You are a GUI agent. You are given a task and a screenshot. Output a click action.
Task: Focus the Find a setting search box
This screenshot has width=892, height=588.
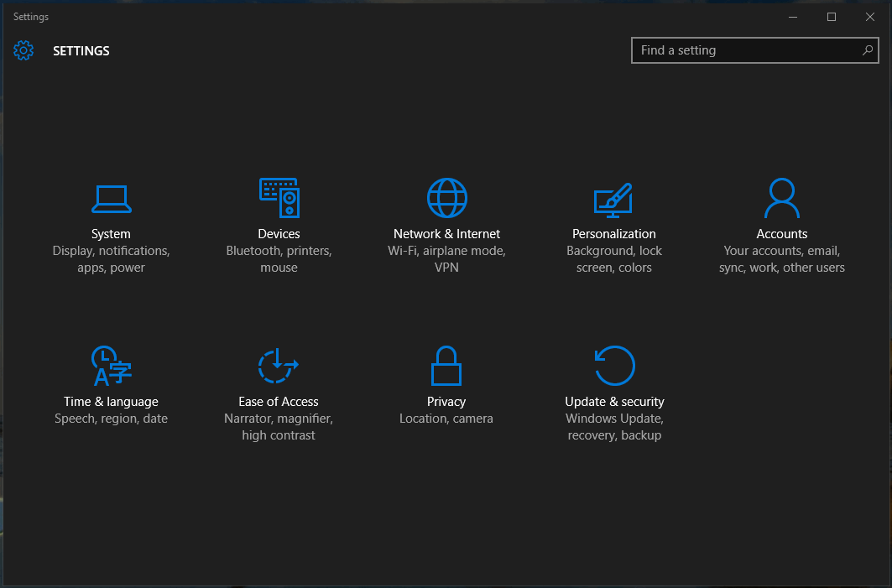point(755,50)
